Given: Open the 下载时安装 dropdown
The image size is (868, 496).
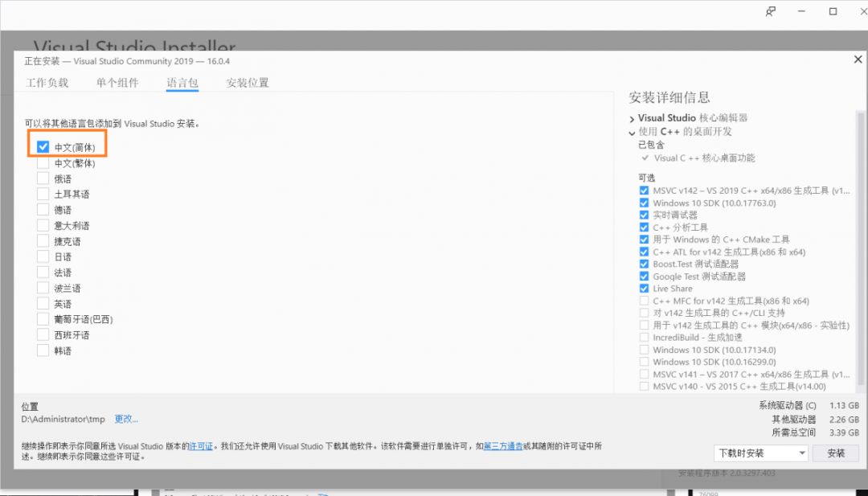Looking at the screenshot, I should tap(804, 453).
